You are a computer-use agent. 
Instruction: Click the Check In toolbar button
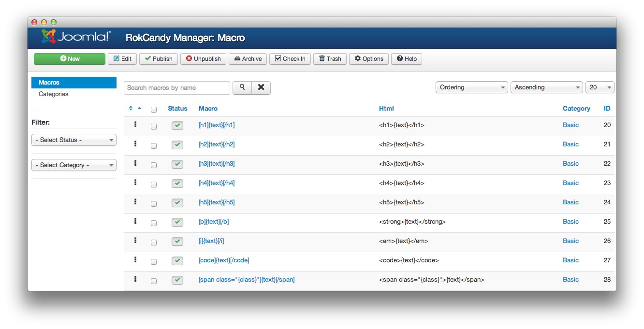pyautogui.click(x=290, y=59)
